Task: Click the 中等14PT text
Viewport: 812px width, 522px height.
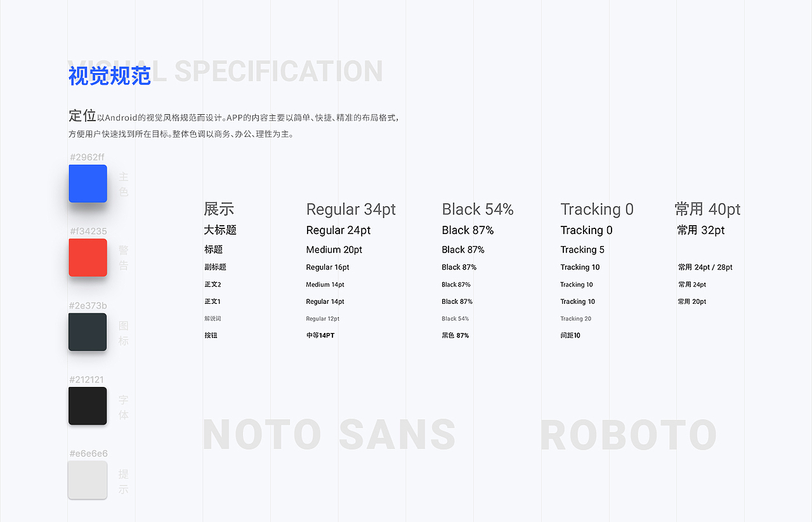Action: (x=320, y=336)
